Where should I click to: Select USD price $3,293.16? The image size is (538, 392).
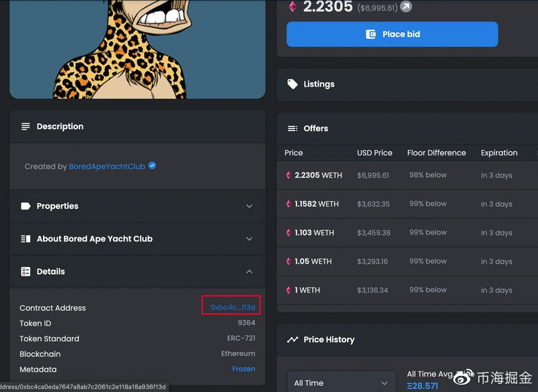click(x=373, y=262)
